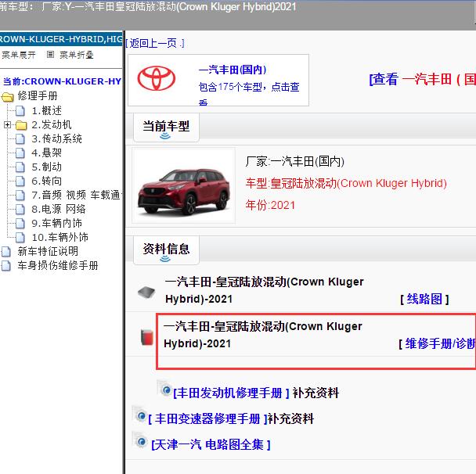476x474 pixels.
Task: Click icon beside 丰田变速器修理手册 link
Action: coord(139,415)
